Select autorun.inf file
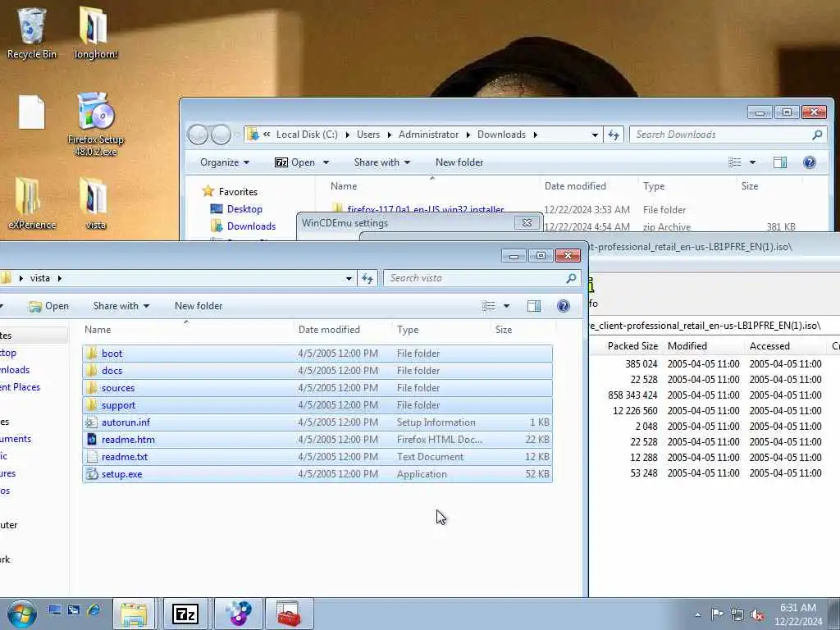The width and height of the screenshot is (840, 630). coord(317,422)
